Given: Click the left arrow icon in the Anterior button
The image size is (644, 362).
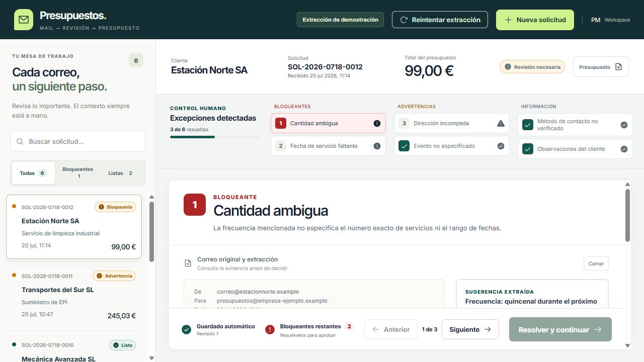Looking at the screenshot, I should pos(375,330).
